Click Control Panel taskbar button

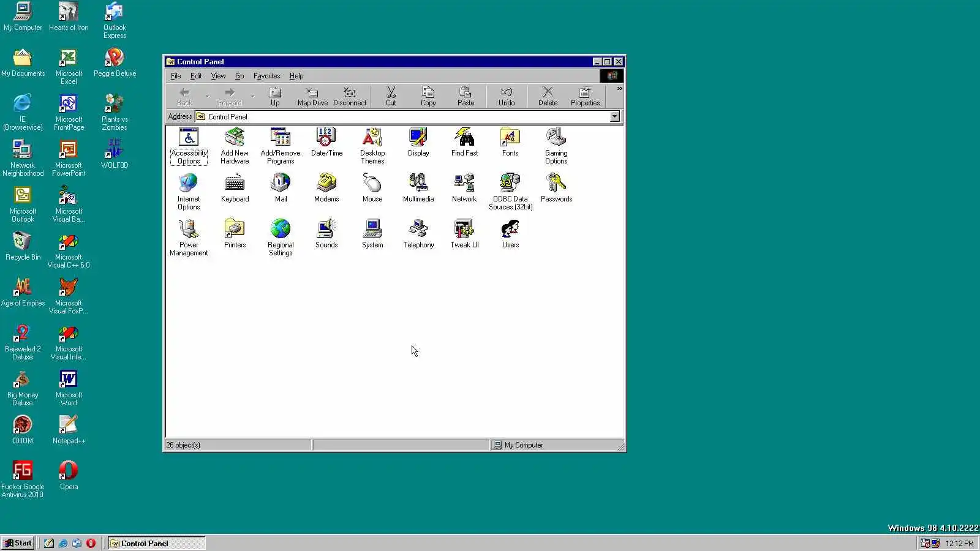tap(156, 543)
